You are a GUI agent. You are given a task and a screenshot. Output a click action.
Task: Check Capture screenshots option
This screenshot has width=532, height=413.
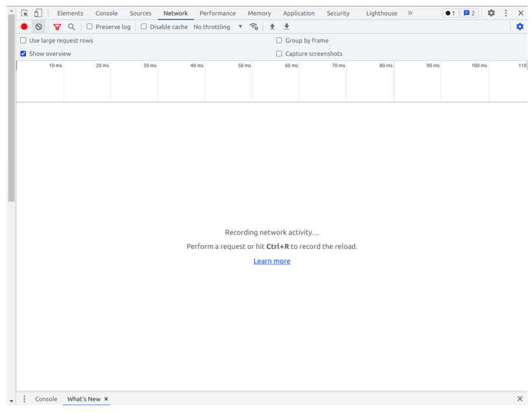click(279, 54)
